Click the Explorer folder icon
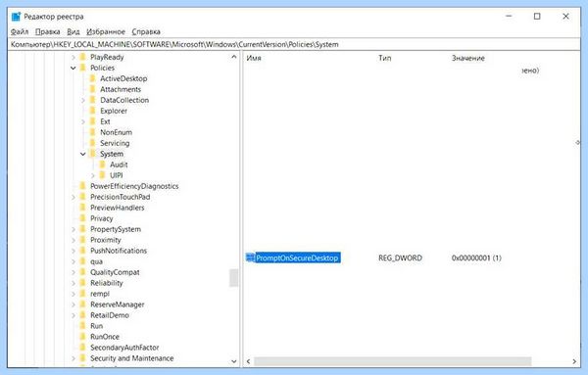Screen dimensions: 588x375 click(93, 111)
